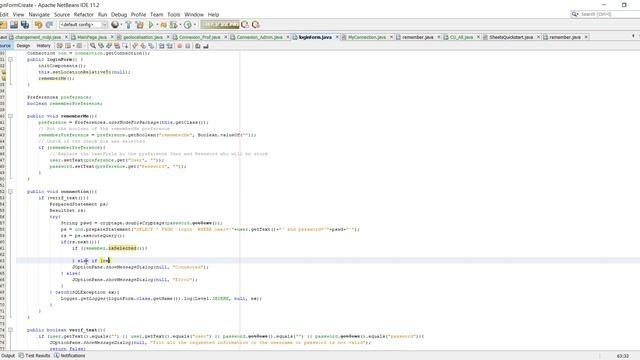Open the Source menu
The width and height of the screenshot is (640, 360).
click(62, 14)
